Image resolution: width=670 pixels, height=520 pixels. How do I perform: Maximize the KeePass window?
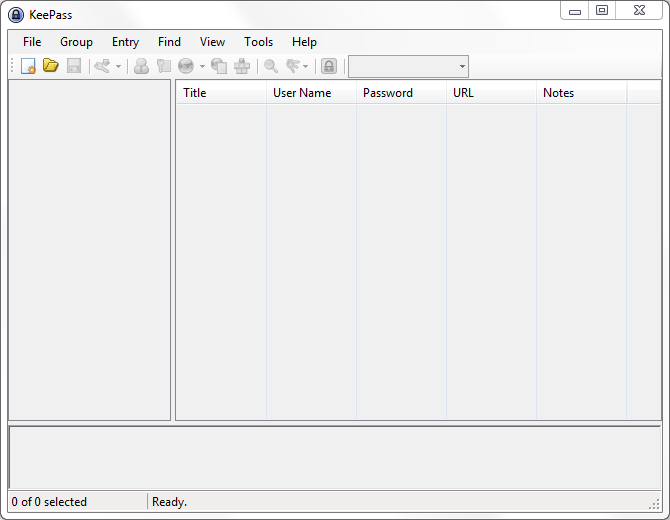(x=602, y=11)
